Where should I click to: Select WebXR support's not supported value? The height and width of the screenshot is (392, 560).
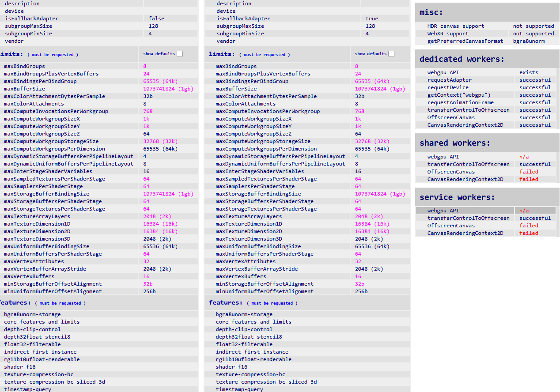tap(533, 34)
